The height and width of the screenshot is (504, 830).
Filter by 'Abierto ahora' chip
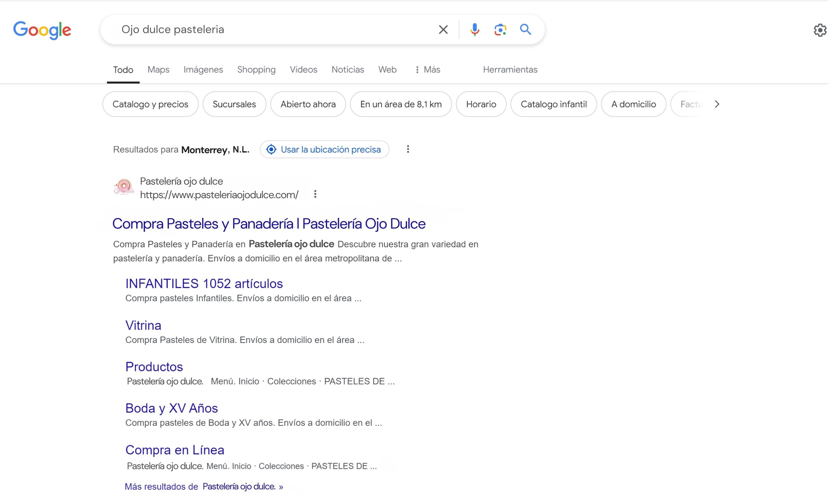[x=308, y=104]
